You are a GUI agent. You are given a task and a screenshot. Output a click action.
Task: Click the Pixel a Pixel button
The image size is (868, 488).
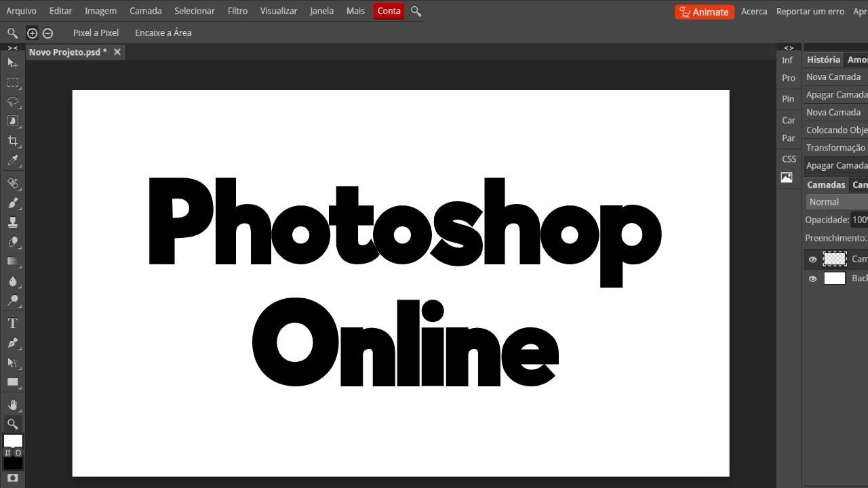coord(96,33)
